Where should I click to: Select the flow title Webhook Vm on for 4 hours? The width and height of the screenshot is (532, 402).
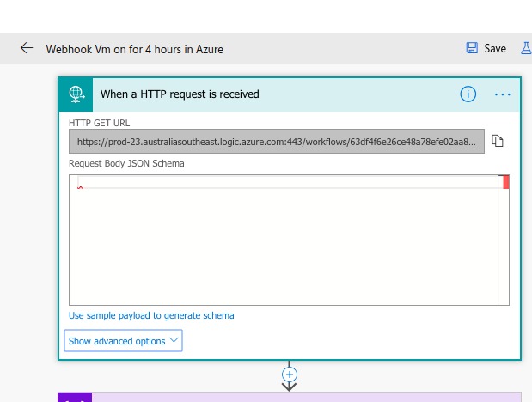point(135,49)
